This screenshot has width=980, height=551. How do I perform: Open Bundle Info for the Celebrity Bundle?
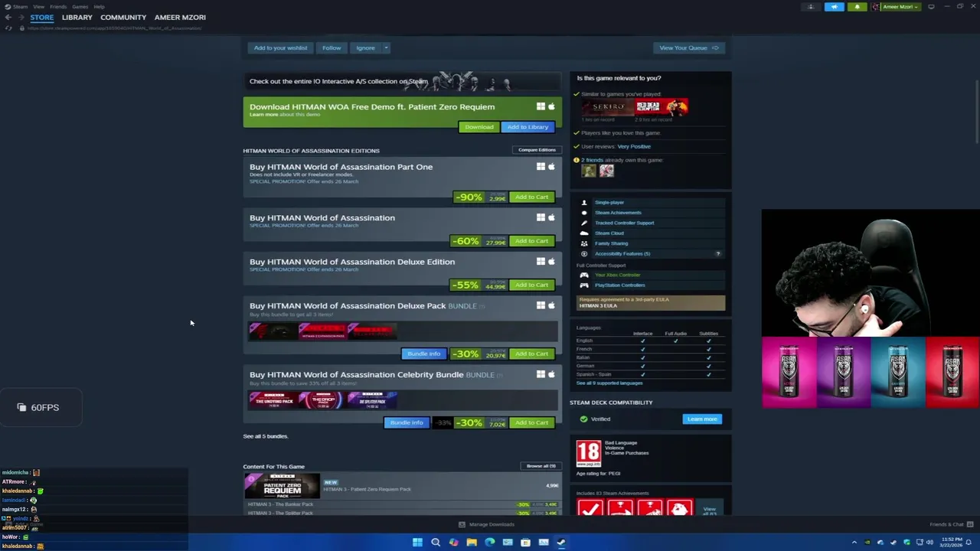pos(406,422)
